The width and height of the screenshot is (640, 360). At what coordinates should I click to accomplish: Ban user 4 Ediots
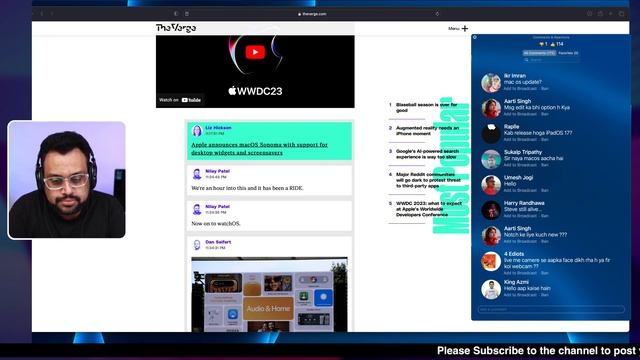point(545,273)
